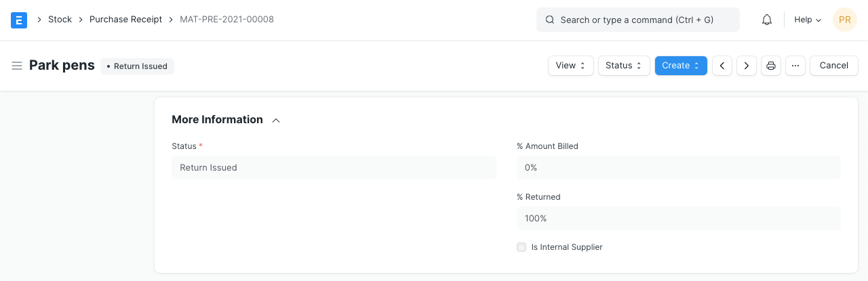Open the Status dropdown button
The image size is (868, 281).
pyautogui.click(x=624, y=66)
